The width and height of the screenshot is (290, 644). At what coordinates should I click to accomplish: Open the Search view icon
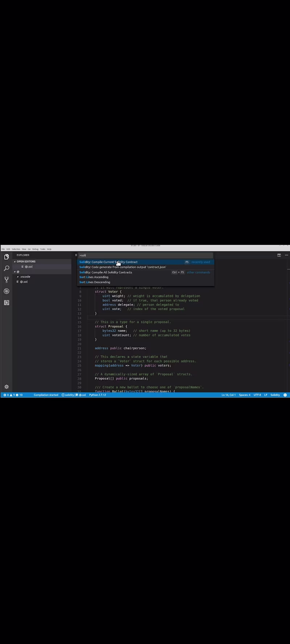(x=7, y=268)
